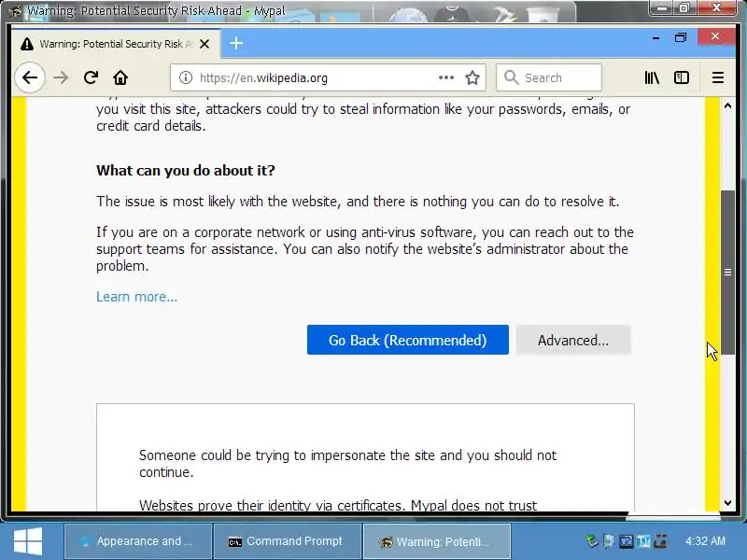
Task: Click the safely remove hardware tray icon
Action: click(x=592, y=541)
